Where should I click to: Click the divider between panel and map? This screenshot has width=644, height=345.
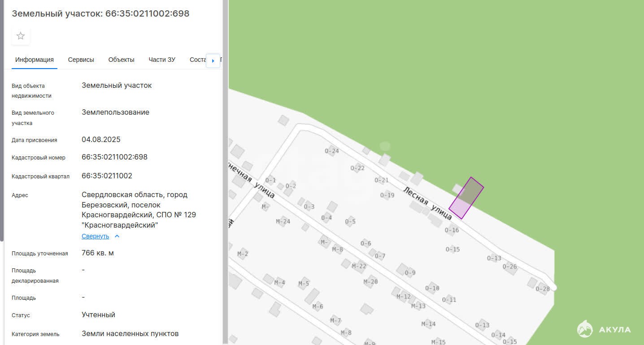226,172
